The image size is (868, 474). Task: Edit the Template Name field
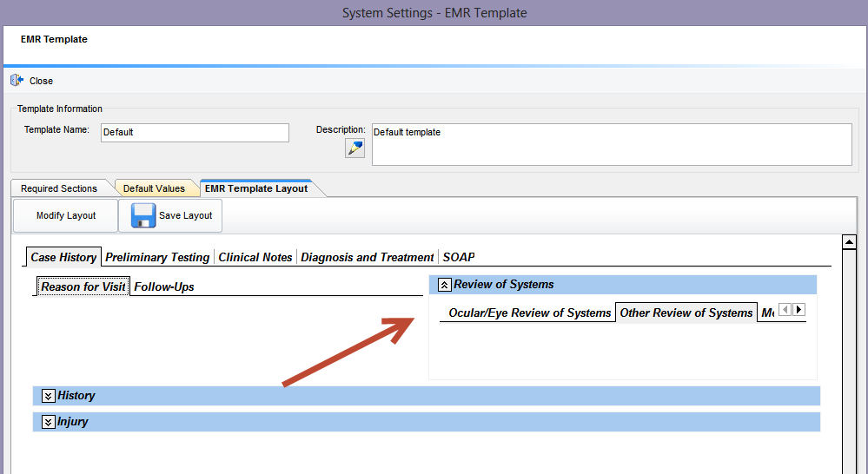195,133
